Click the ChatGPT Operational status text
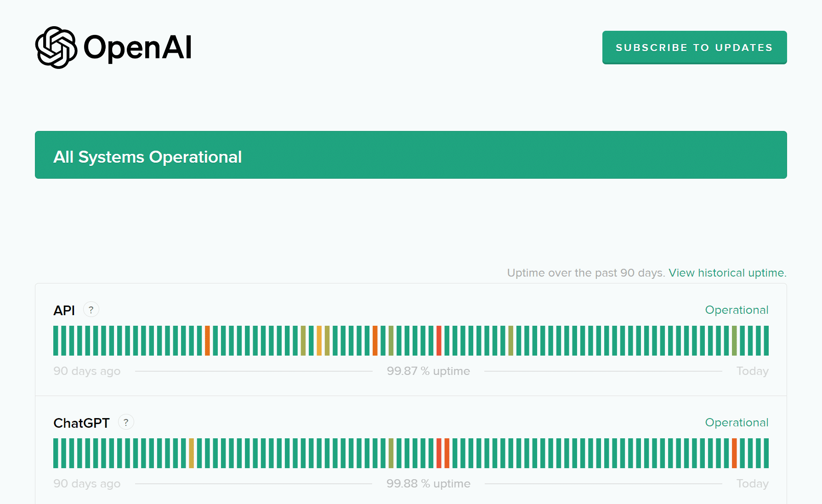Screen dimensions: 822x504 click(737, 423)
